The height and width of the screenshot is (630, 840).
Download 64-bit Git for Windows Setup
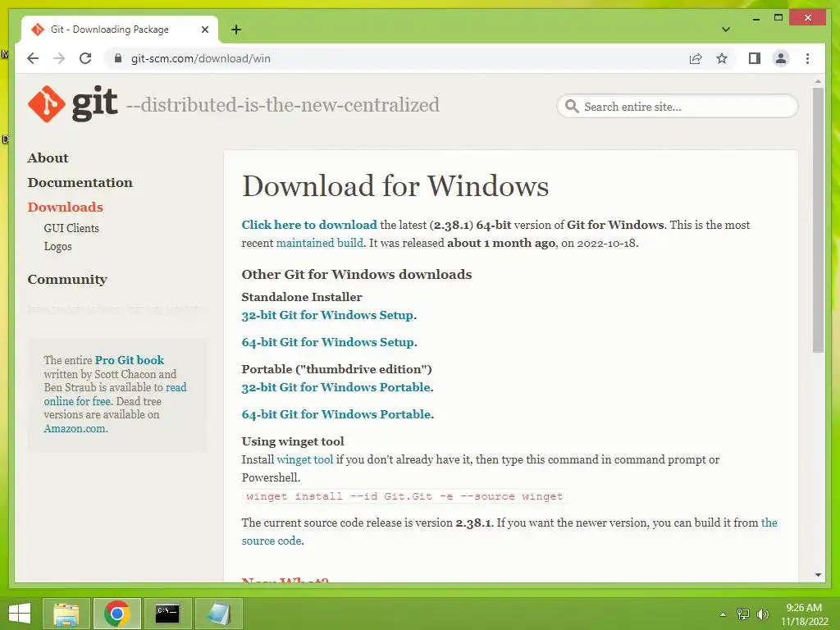pyautogui.click(x=327, y=342)
